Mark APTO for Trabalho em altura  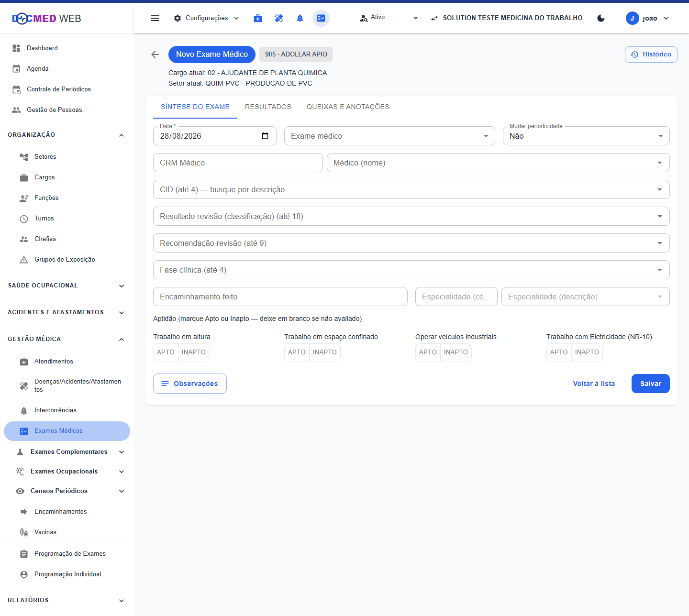[x=166, y=352]
